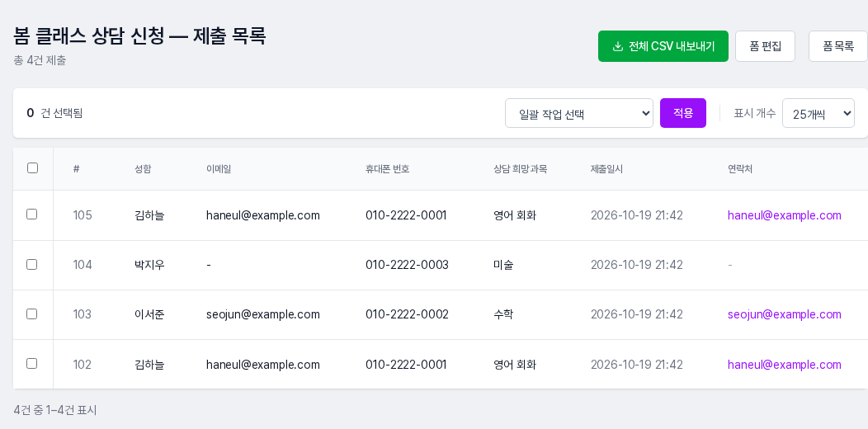The height and width of the screenshot is (429, 868).
Task: Click subject 미술 in row 104
Action: tap(503, 265)
